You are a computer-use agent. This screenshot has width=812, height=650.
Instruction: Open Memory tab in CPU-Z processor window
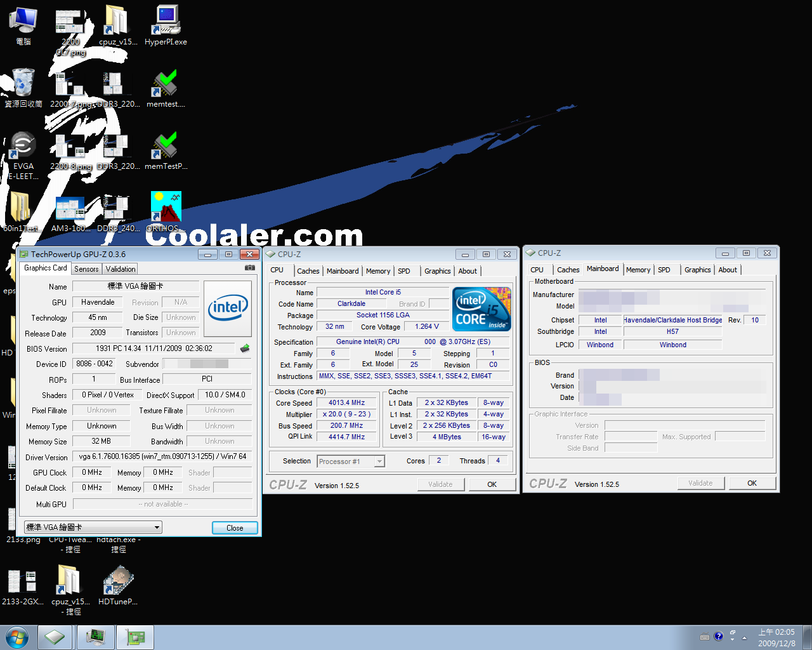[378, 271]
